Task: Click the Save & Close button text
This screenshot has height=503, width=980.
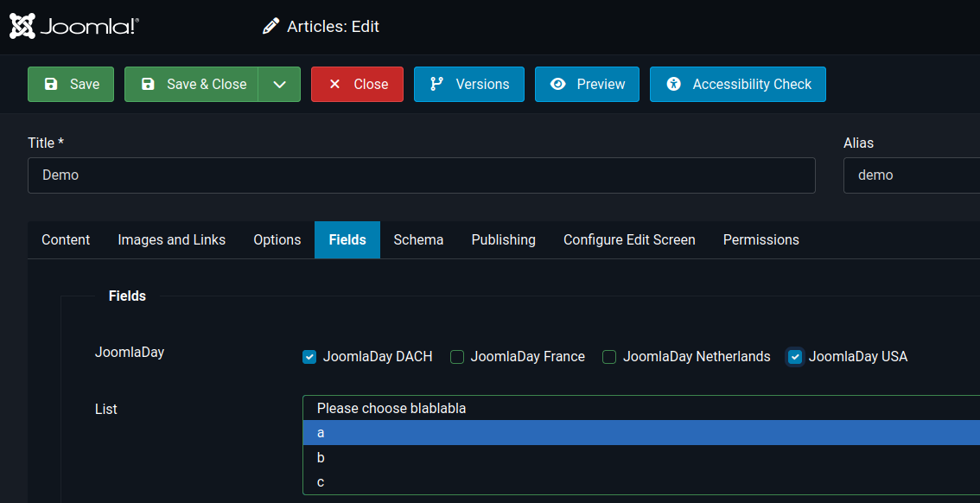Action: tap(207, 85)
